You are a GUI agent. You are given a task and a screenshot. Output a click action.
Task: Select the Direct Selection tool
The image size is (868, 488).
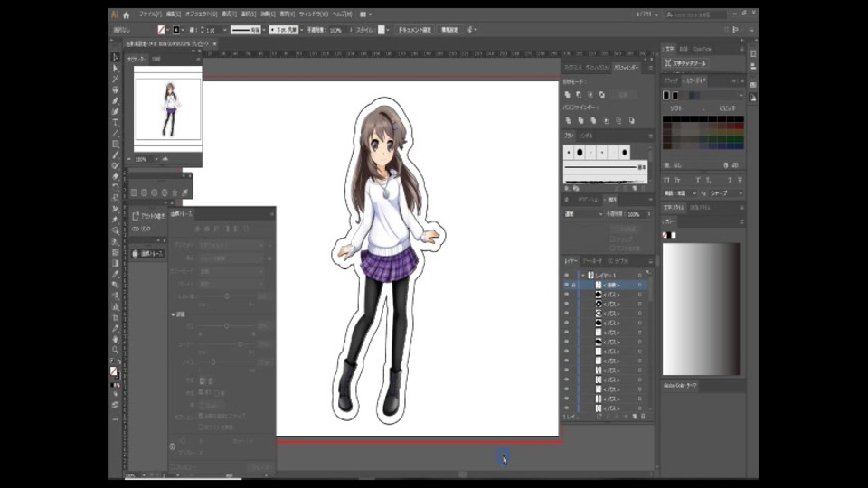pyautogui.click(x=116, y=68)
